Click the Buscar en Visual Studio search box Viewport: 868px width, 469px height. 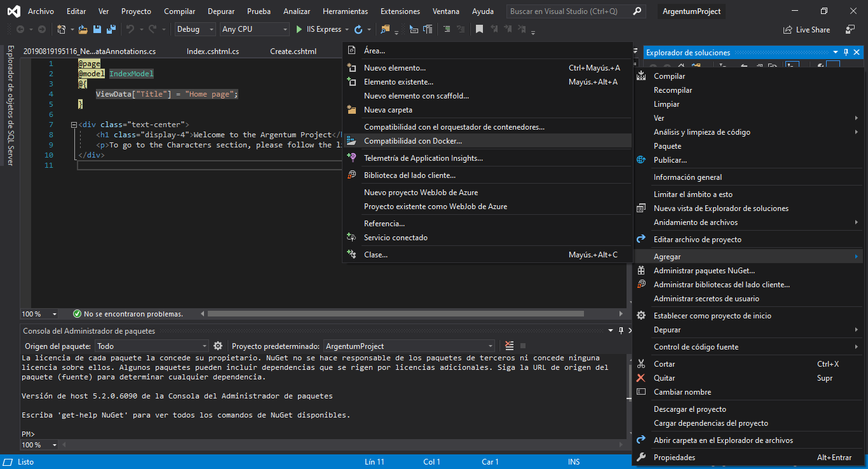coord(572,11)
